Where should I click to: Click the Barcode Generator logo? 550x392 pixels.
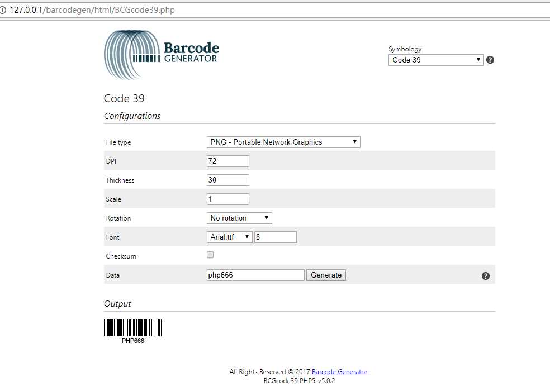[x=162, y=55]
